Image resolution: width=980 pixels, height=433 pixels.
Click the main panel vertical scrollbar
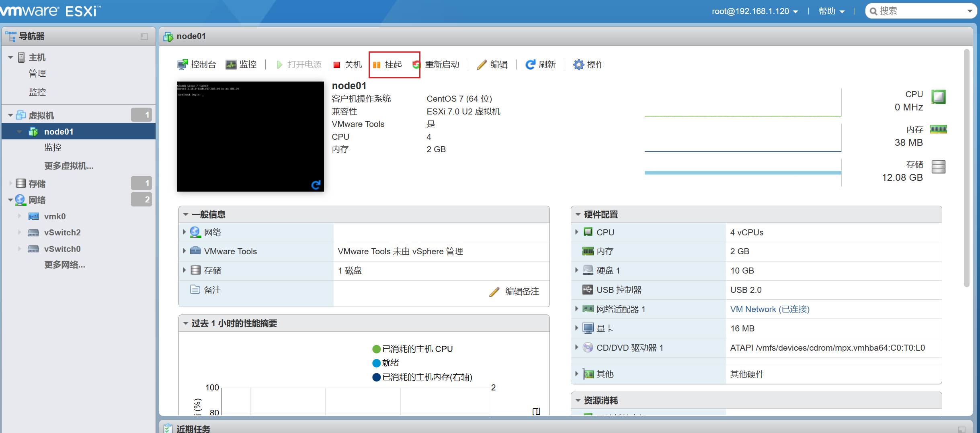(966, 169)
